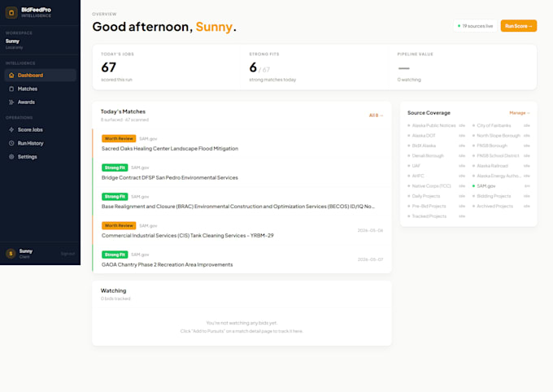The image size is (553, 392).
Task: Click the UAF source
Action: 436,166
